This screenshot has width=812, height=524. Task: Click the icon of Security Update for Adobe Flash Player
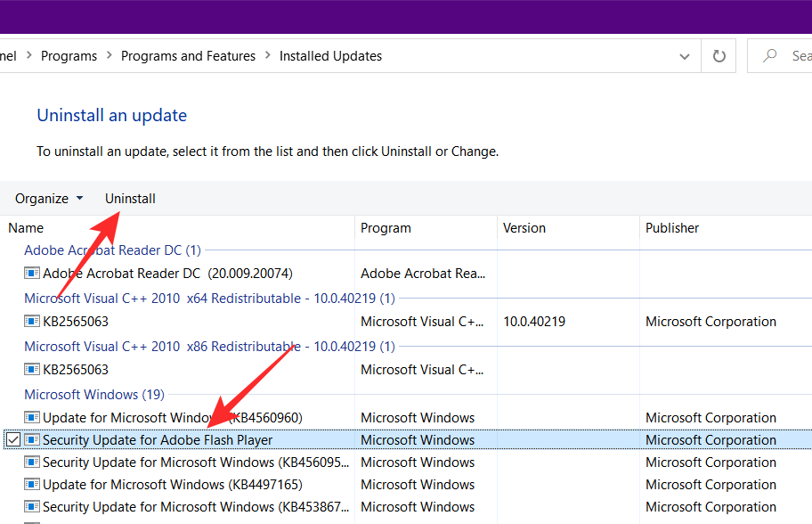(x=32, y=440)
